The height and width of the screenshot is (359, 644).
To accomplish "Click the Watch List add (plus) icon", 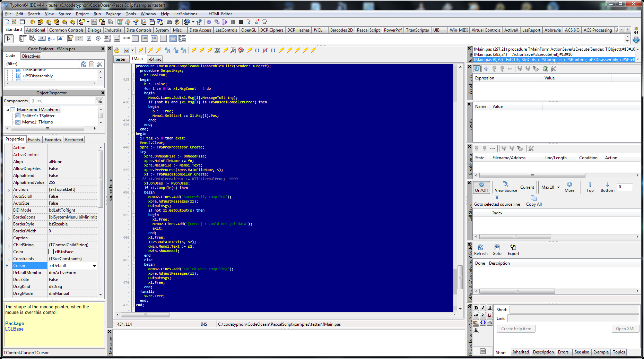I will [x=486, y=69].
